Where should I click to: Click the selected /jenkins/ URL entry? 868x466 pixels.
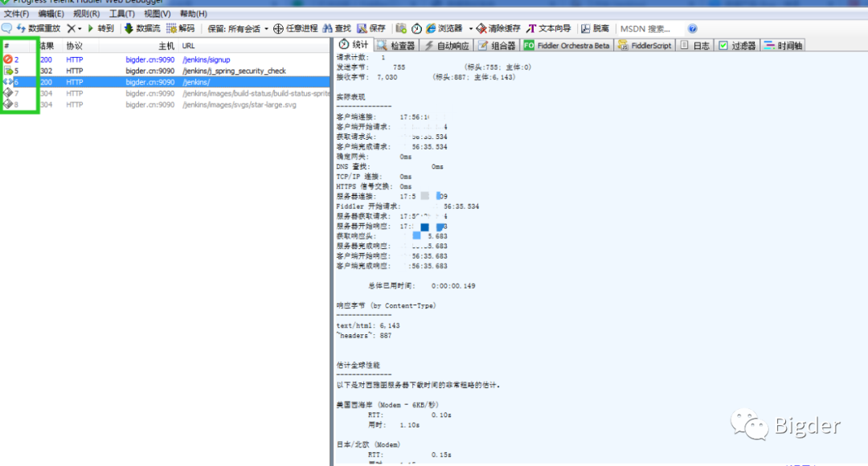(x=197, y=82)
